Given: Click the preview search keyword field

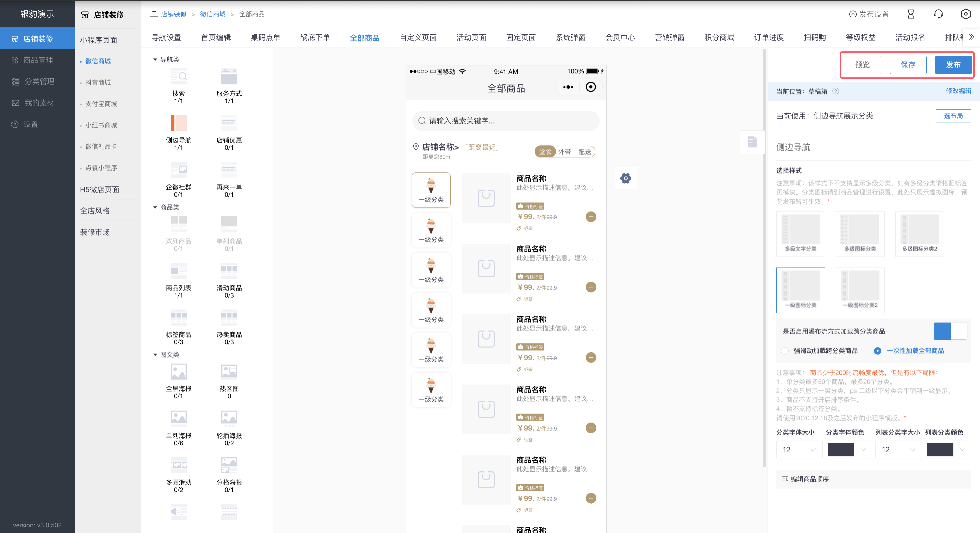Looking at the screenshot, I should (506, 121).
